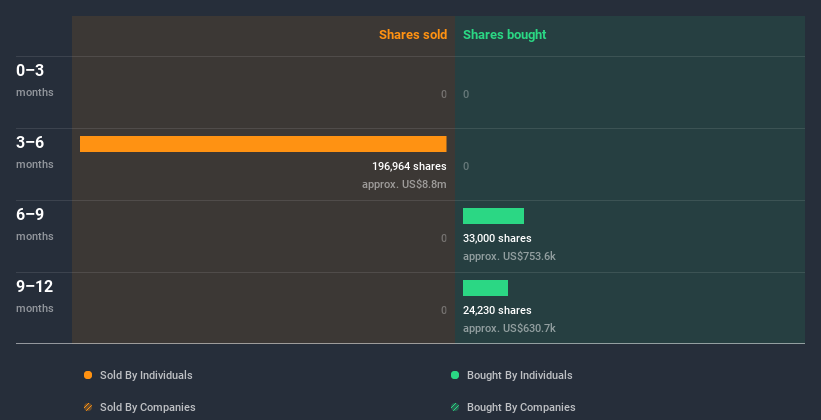The height and width of the screenshot is (420, 821).
Task: Click the striped Bought By Companies legend icon
Action: tap(455, 407)
